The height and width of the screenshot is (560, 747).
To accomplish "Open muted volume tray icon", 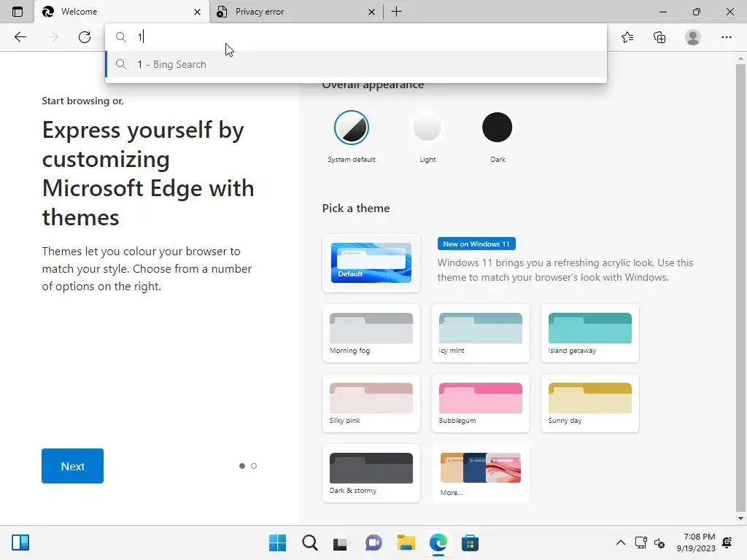I will pyautogui.click(x=659, y=542).
